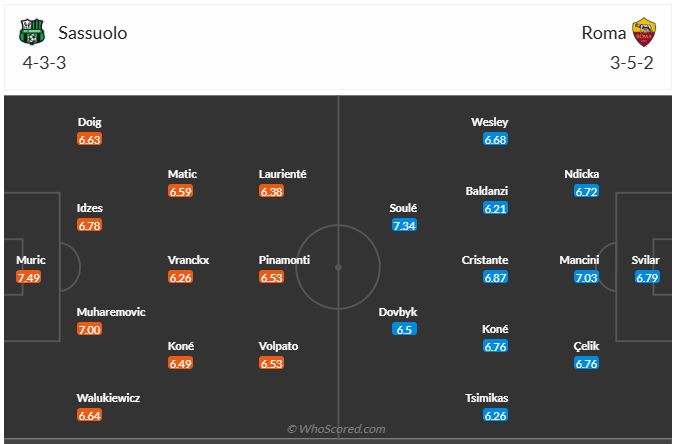Open Dovbyk player details
Viewport: 677px width, 444px height.
point(398,312)
